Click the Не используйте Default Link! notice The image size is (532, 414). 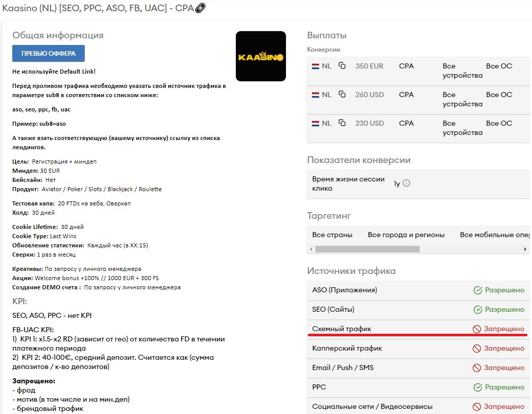(54, 72)
